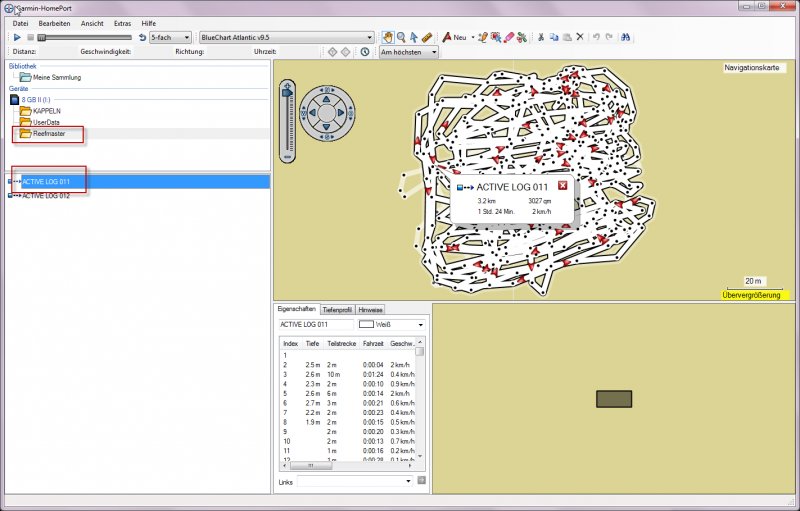Close the ACTIVE LOG 011 popup
The width and height of the screenshot is (800, 511).
point(562,187)
